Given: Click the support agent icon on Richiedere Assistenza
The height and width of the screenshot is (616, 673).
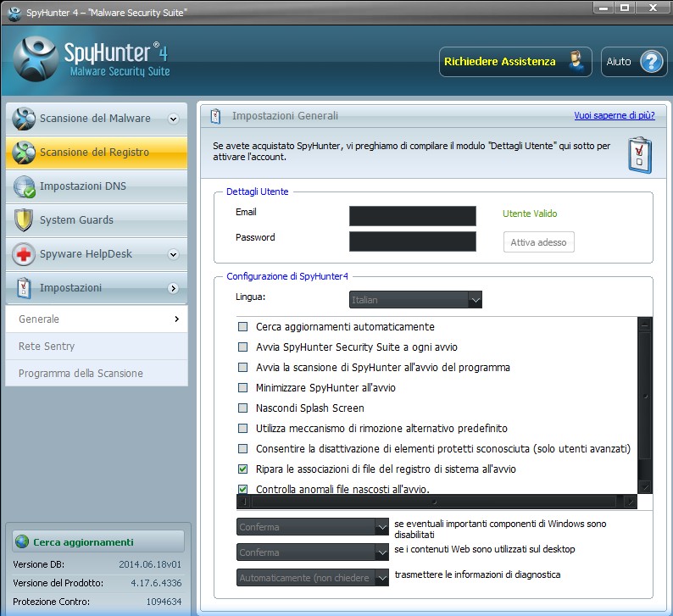Looking at the screenshot, I should pyautogui.click(x=576, y=61).
